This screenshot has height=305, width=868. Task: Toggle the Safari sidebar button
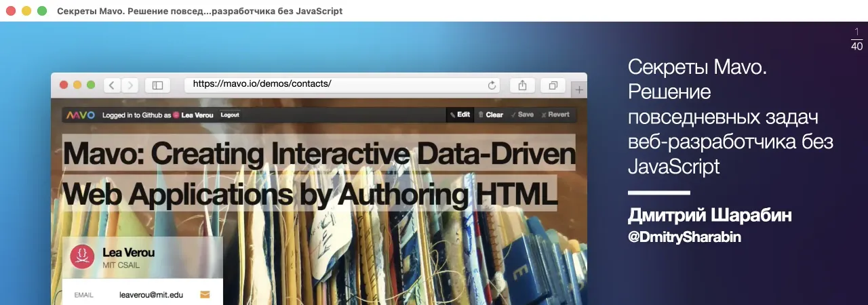(157, 85)
